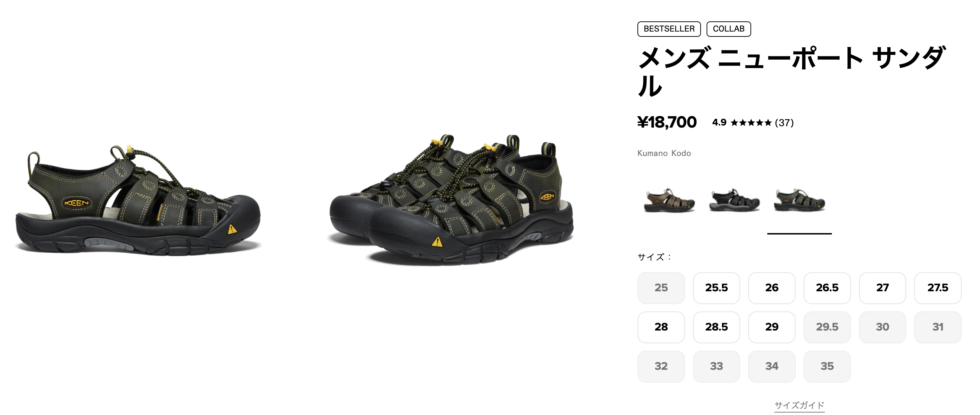Select the brown sandal color swatch

tap(669, 200)
